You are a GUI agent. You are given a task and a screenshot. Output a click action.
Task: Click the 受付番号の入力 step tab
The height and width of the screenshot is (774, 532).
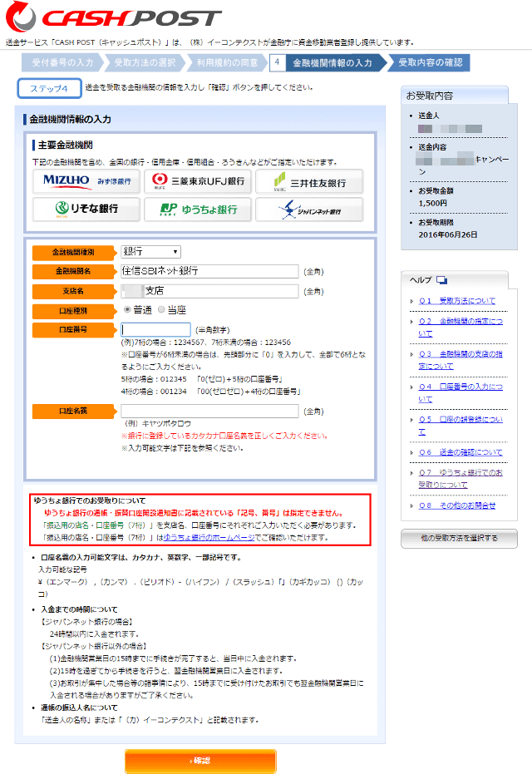point(62,62)
